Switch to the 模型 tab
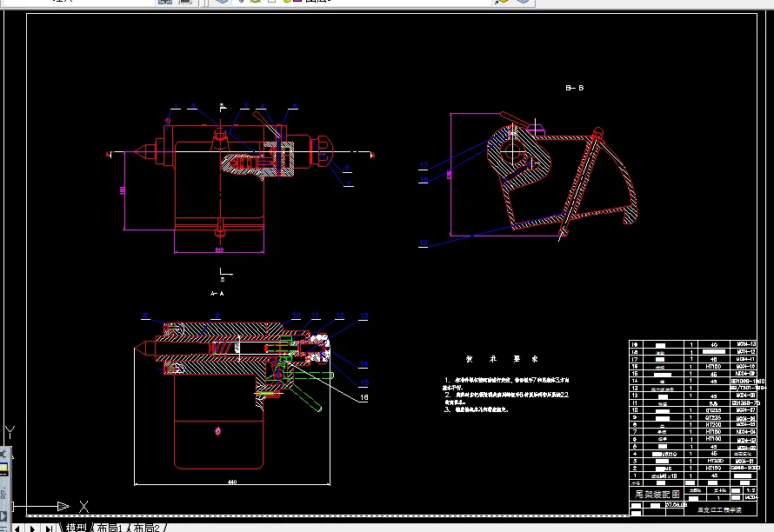Viewport: 774px width, 532px height. coord(76,528)
